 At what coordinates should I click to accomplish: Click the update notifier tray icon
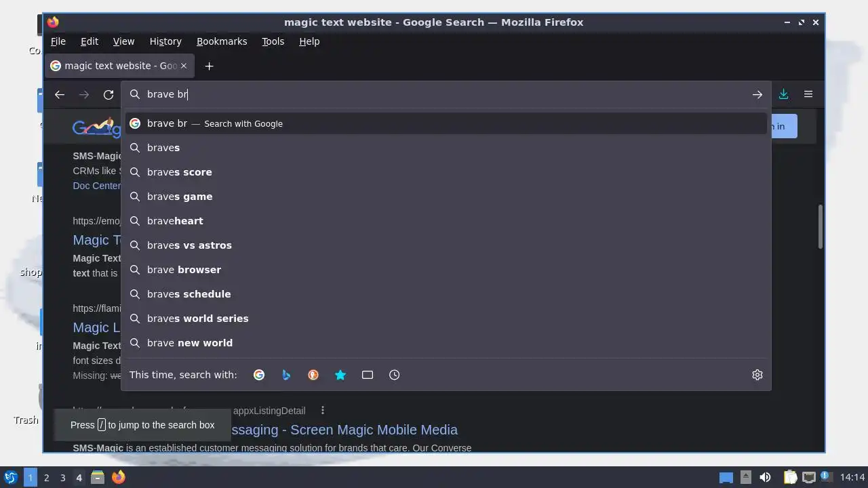point(827,477)
